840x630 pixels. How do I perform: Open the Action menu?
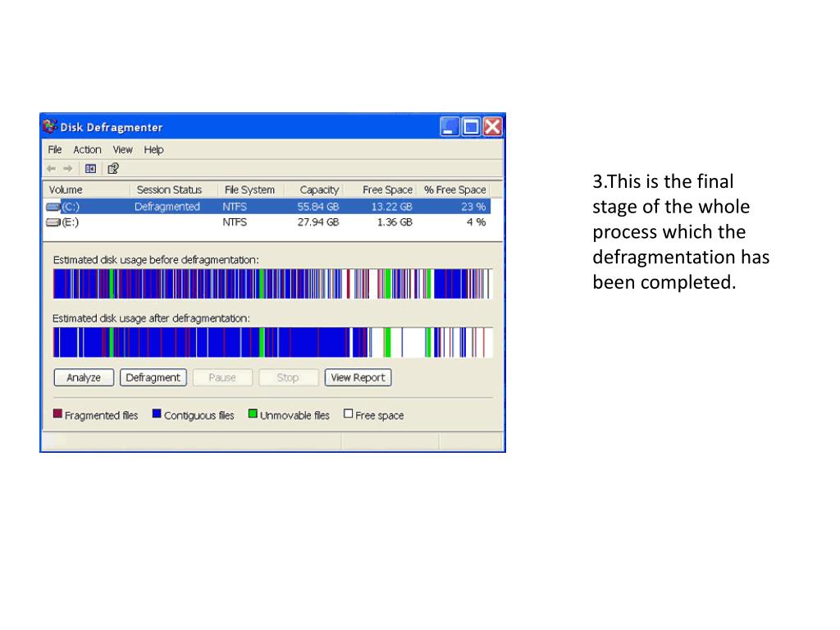pyautogui.click(x=87, y=149)
